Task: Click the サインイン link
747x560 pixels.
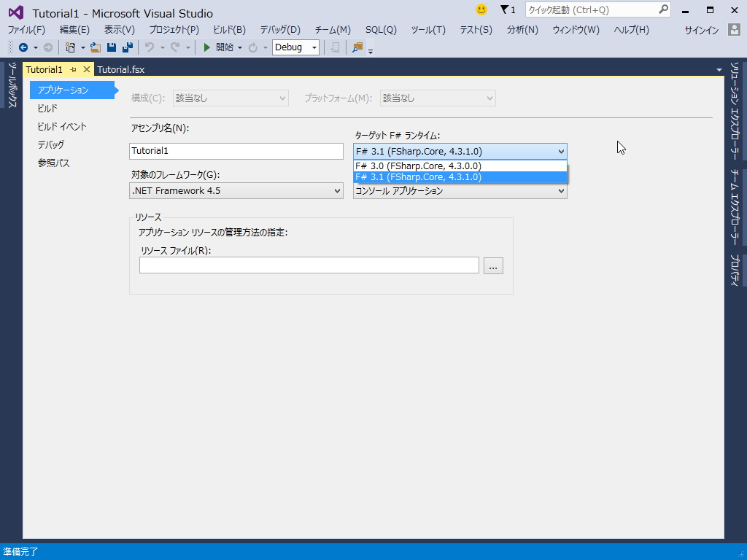Action: click(701, 30)
